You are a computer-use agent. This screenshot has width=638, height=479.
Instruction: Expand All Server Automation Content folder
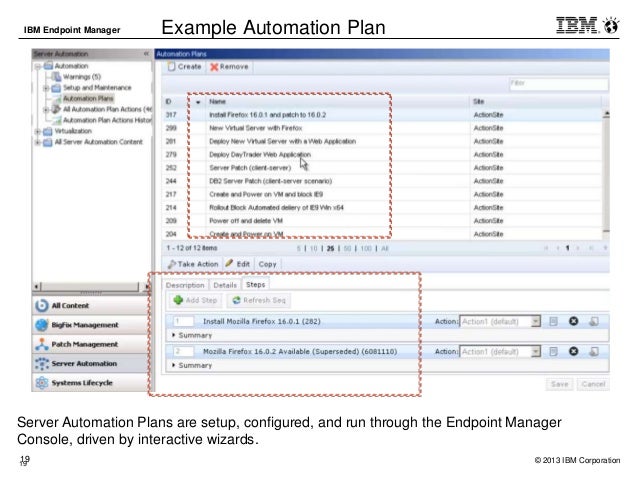coord(37,142)
